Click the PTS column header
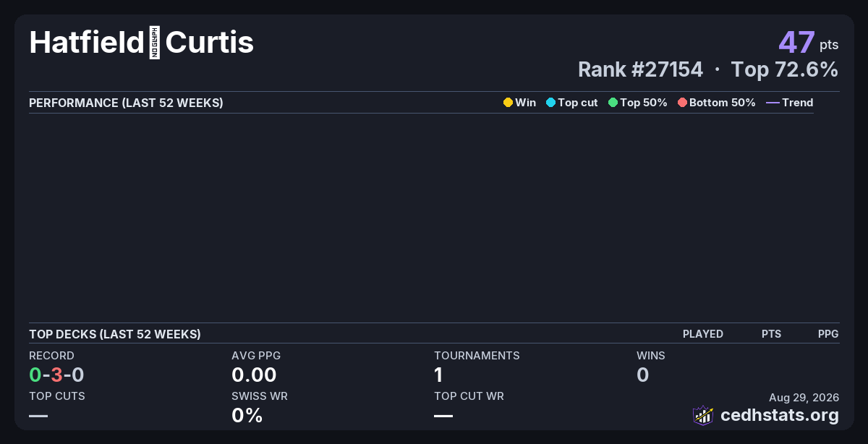868x444 pixels. [771, 334]
